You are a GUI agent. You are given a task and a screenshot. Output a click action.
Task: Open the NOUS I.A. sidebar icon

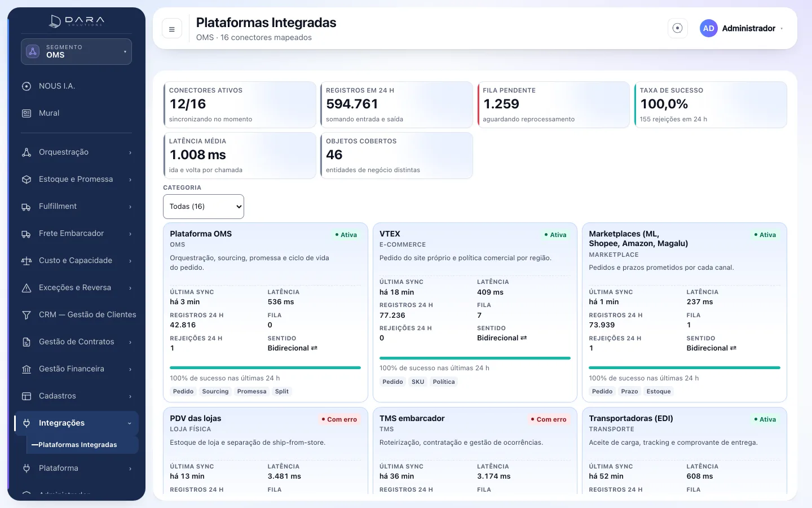pos(27,86)
